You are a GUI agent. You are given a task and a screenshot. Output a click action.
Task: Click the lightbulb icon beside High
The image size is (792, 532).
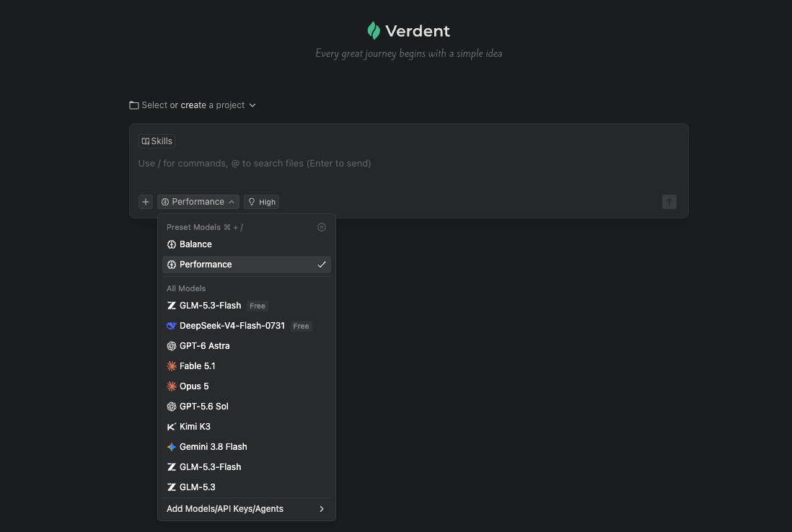252,202
